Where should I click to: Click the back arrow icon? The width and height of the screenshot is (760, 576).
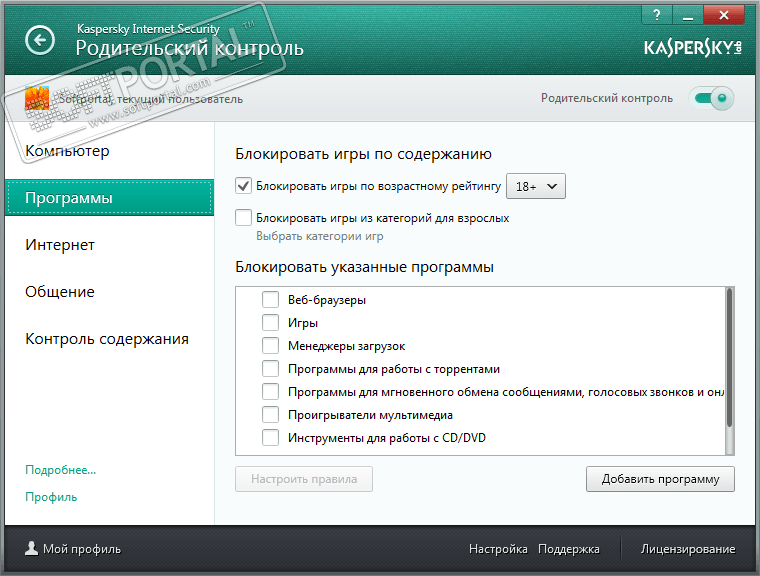pyautogui.click(x=40, y=40)
